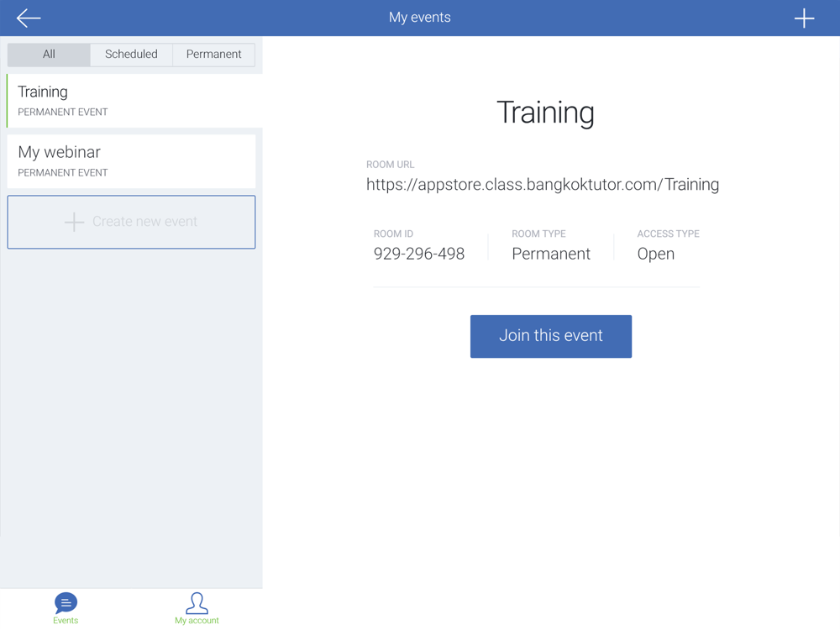Click the My events header title
Screen dimensions: 840x630
pos(419,18)
